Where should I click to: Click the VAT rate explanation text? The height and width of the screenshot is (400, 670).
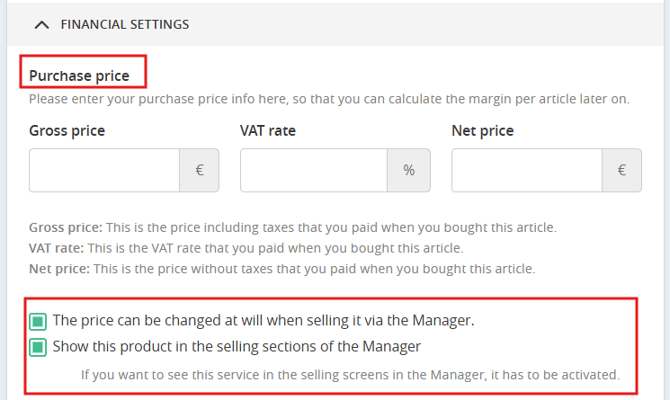pyautogui.click(x=246, y=248)
